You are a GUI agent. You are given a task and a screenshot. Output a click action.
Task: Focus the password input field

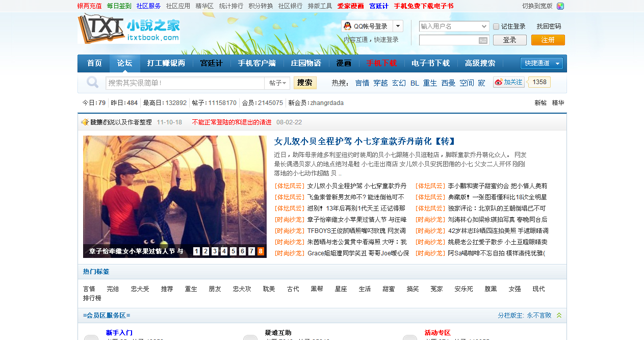tap(454, 40)
